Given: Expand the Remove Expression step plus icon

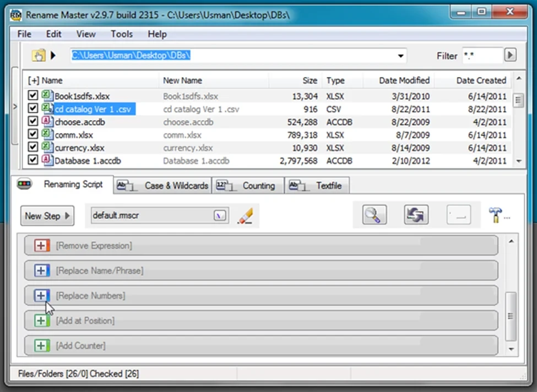Looking at the screenshot, I should click(42, 246).
